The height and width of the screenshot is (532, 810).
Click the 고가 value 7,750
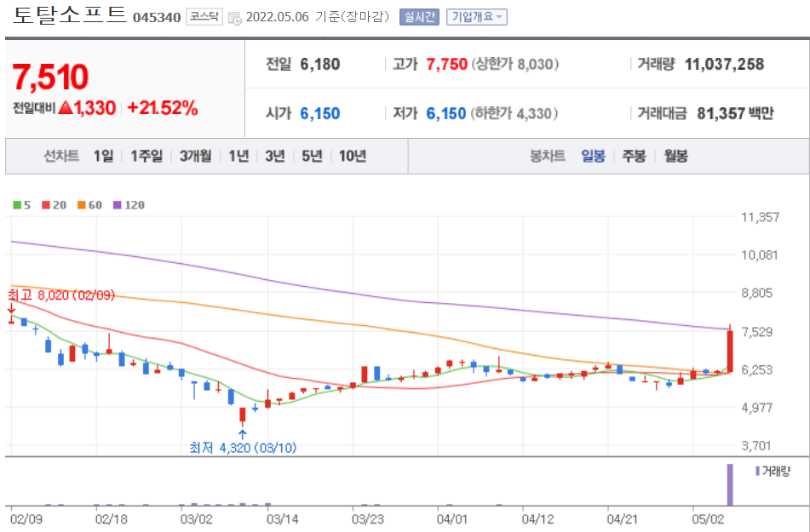pyautogui.click(x=447, y=65)
